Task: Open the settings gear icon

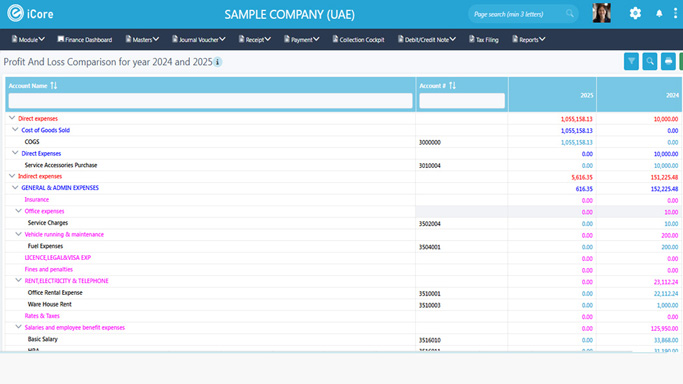Action: [635, 13]
